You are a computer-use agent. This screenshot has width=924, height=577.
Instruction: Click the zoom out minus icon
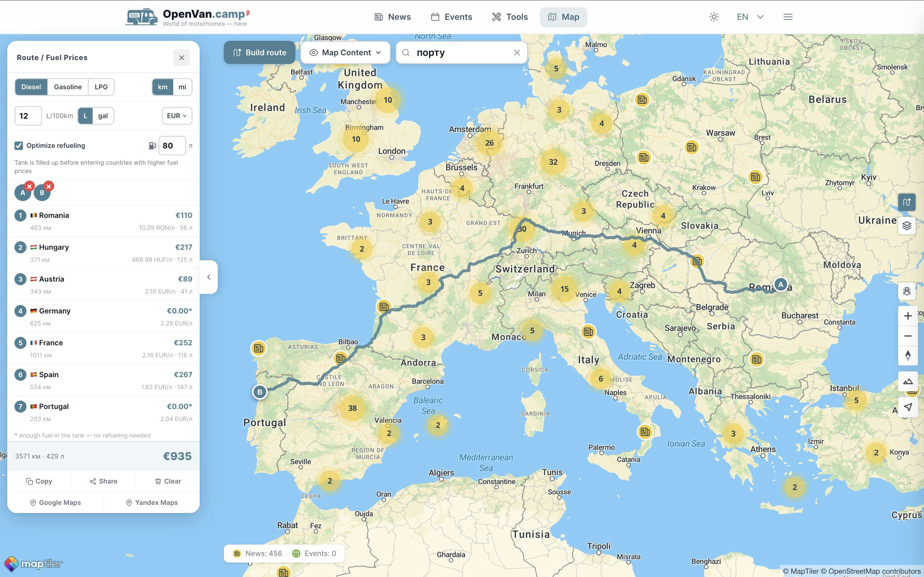907,336
